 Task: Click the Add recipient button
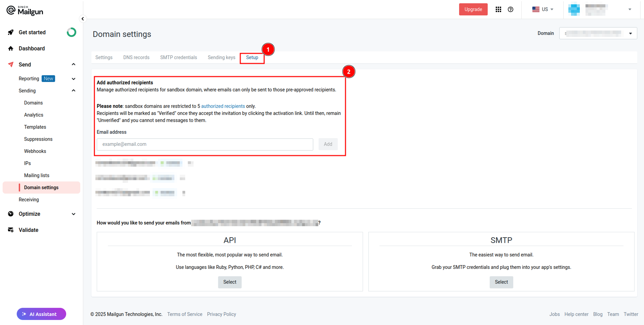(328, 144)
